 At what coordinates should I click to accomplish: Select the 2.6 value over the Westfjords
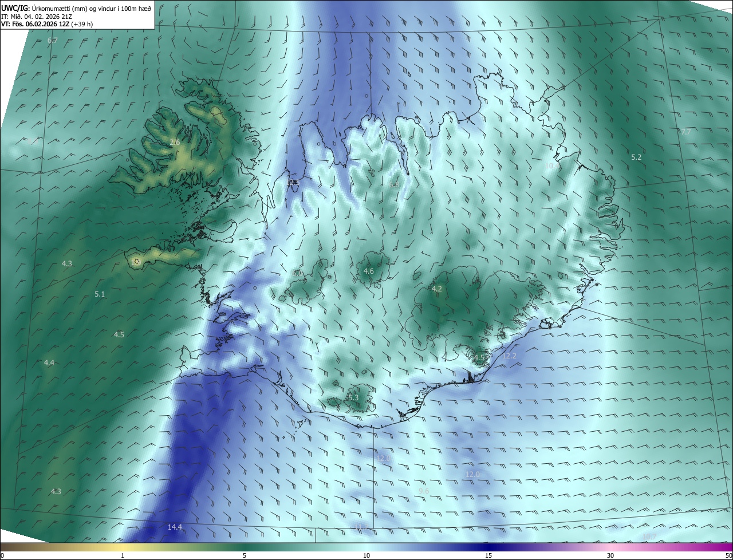coord(175,142)
